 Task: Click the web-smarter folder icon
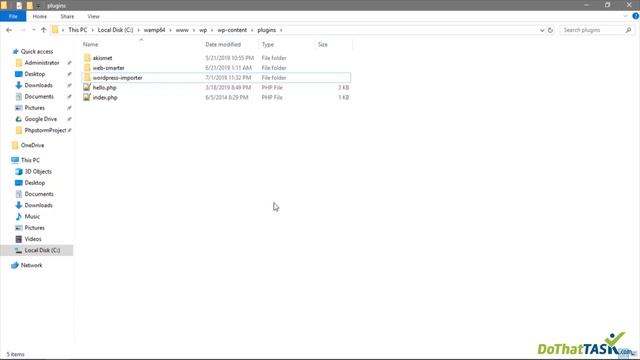click(87, 68)
